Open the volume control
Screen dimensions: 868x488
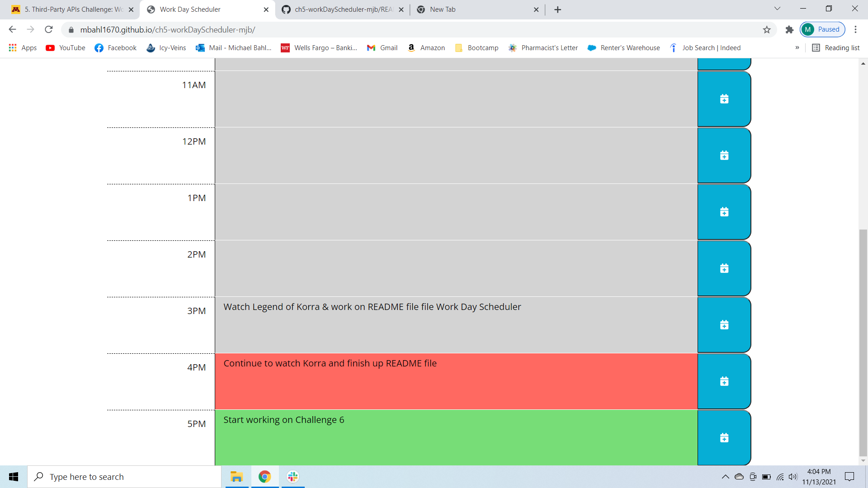click(793, 477)
